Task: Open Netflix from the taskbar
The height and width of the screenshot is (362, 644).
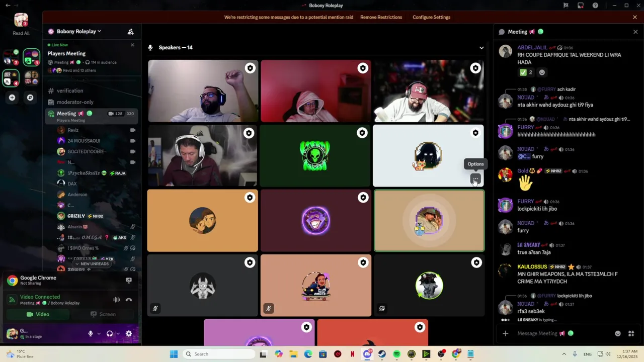Action: coord(352,354)
